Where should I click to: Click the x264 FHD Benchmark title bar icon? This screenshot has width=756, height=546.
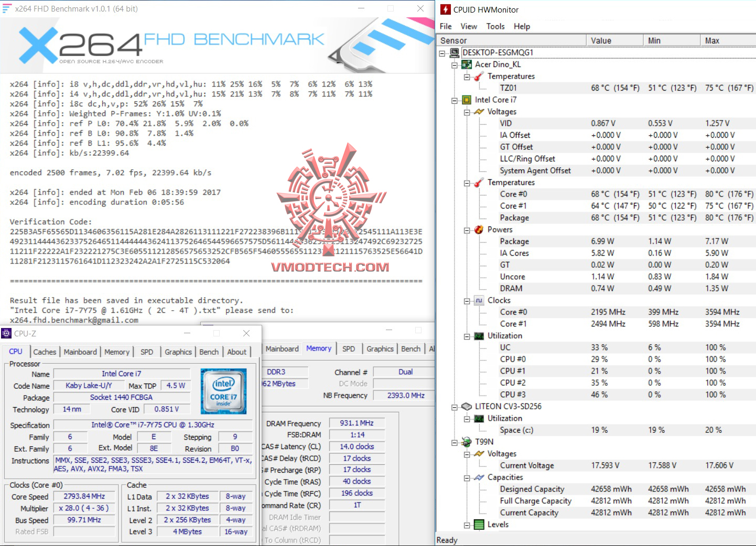(7, 8)
